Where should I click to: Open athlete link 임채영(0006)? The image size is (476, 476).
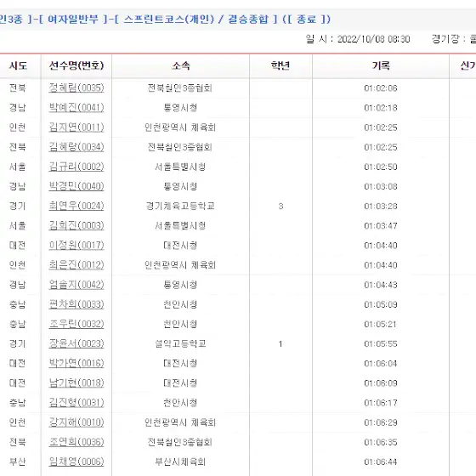(76, 462)
